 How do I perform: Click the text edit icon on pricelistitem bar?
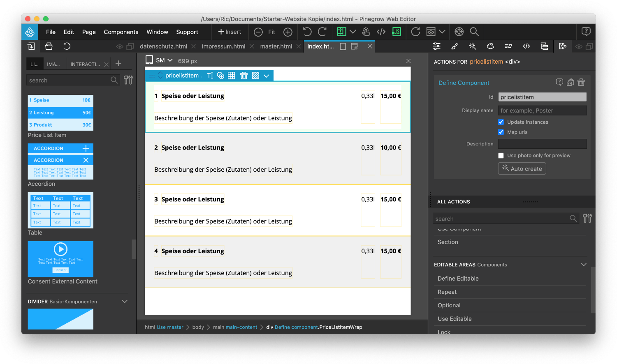click(210, 76)
